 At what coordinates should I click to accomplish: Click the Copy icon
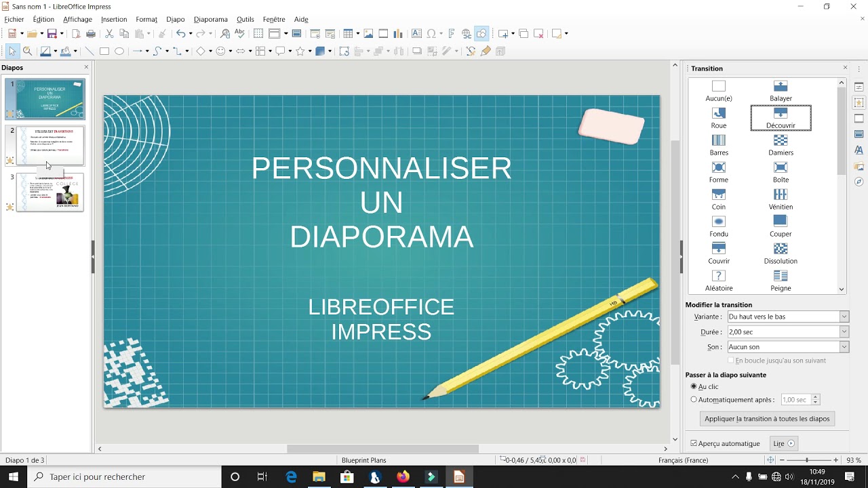[x=124, y=33]
